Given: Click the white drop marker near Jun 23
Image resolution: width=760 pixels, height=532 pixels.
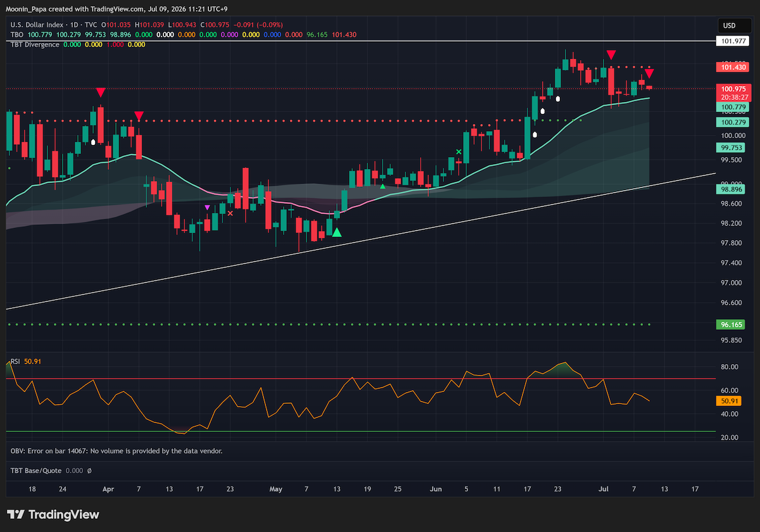Looking at the screenshot, I should (558, 99).
